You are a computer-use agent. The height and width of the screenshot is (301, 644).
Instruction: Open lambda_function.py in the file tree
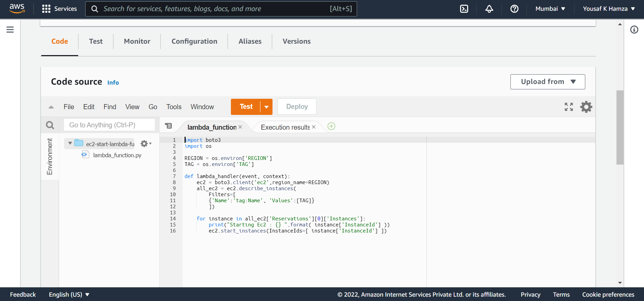(117, 155)
